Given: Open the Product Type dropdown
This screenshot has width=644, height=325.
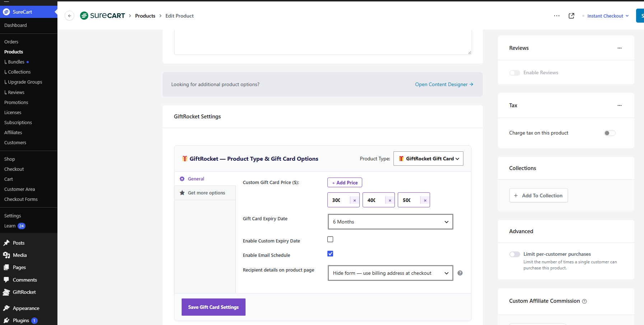Looking at the screenshot, I should [x=428, y=159].
